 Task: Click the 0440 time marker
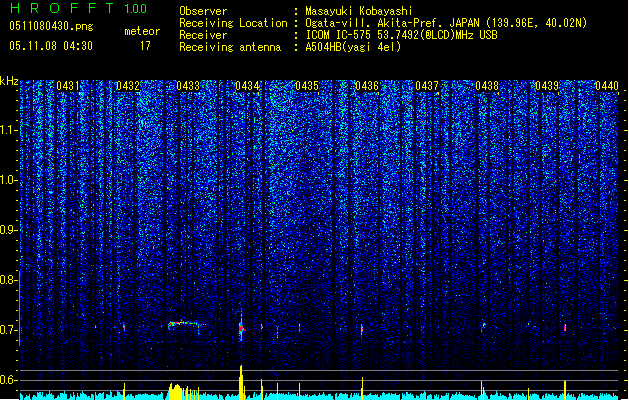pos(607,86)
